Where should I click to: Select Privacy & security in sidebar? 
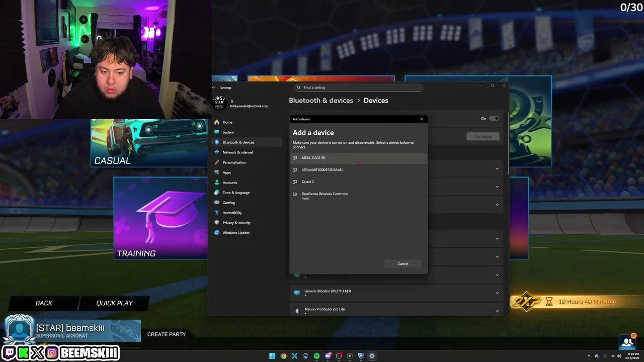(247, 223)
